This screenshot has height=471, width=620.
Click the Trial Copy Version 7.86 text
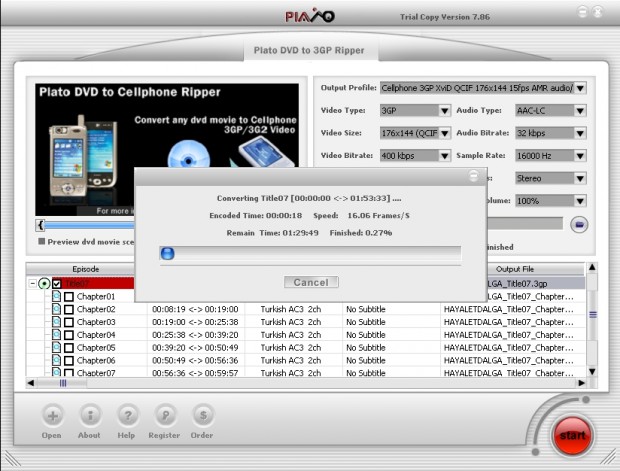(445, 17)
